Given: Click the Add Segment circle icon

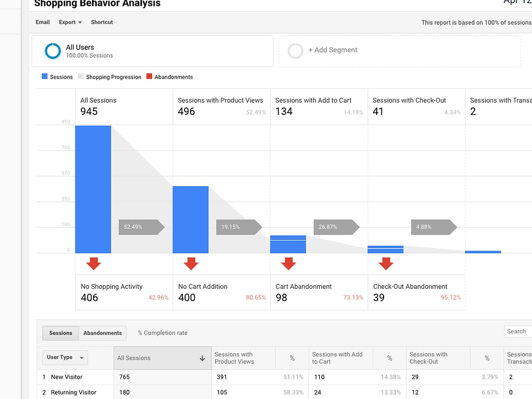Looking at the screenshot, I should pyautogui.click(x=295, y=51).
